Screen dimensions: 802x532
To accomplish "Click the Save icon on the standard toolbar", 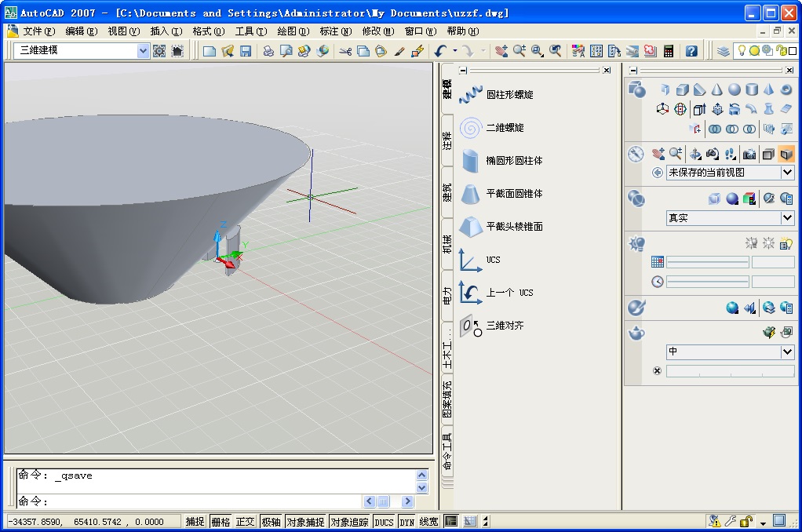I will (246, 50).
